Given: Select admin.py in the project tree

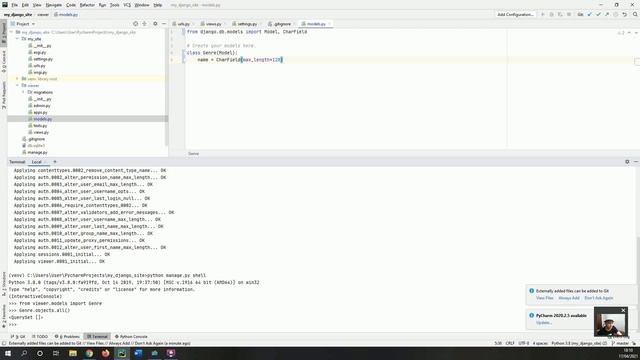Looking at the screenshot, I should [x=42, y=106].
